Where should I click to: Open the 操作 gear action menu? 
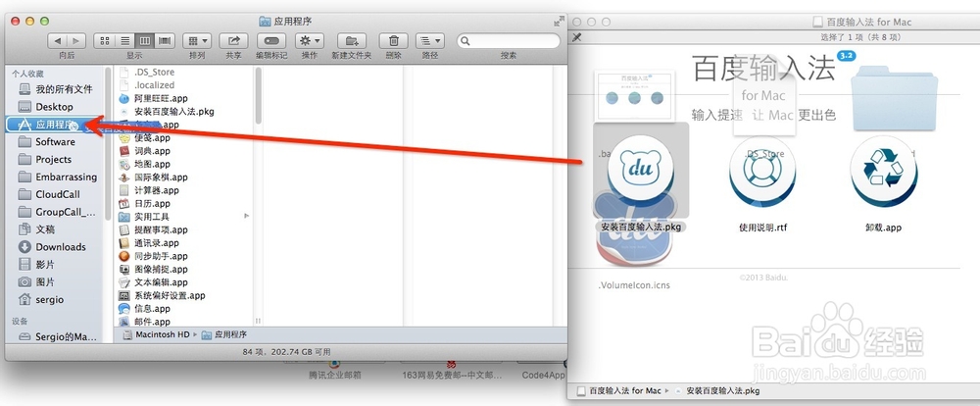[x=310, y=41]
